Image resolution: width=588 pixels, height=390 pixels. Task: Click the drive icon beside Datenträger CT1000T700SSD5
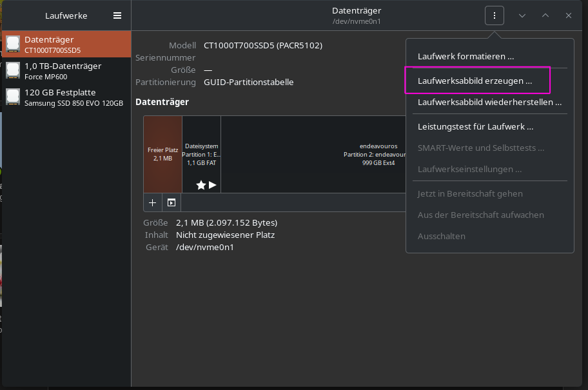click(x=13, y=44)
